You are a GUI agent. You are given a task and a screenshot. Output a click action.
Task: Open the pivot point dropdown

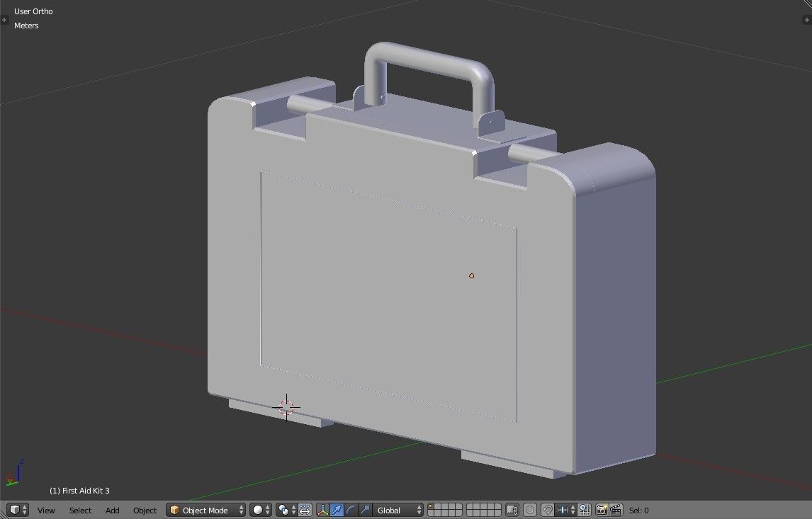(286, 511)
